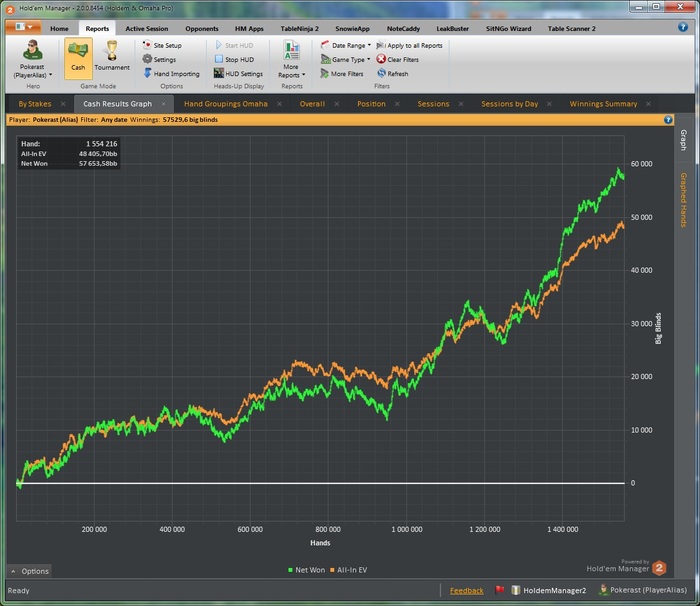The width and height of the screenshot is (700, 606).
Task: Close the By Stakes tab
Action: pyautogui.click(x=63, y=104)
